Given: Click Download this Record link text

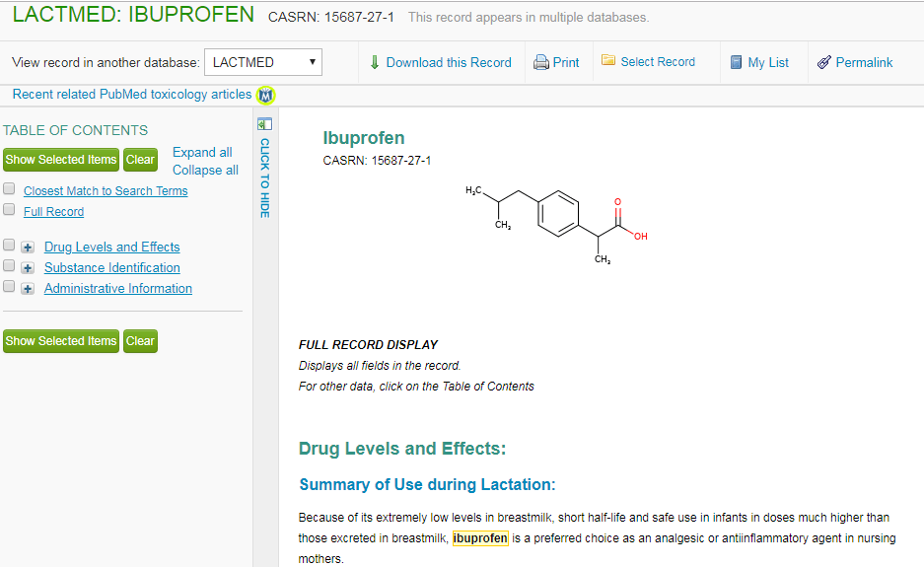Looking at the screenshot, I should click(x=449, y=62).
